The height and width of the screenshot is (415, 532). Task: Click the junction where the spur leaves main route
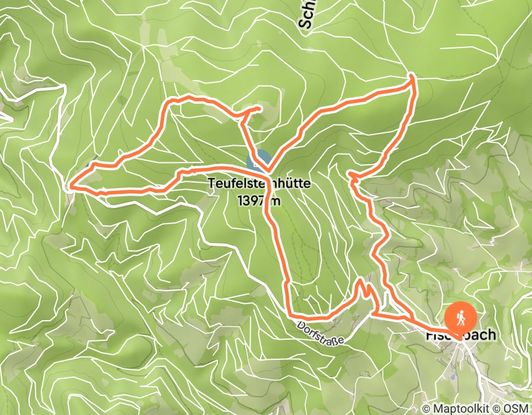242,119
